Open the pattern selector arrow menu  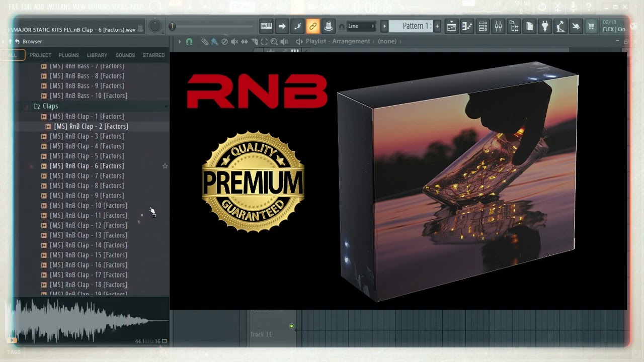click(384, 26)
